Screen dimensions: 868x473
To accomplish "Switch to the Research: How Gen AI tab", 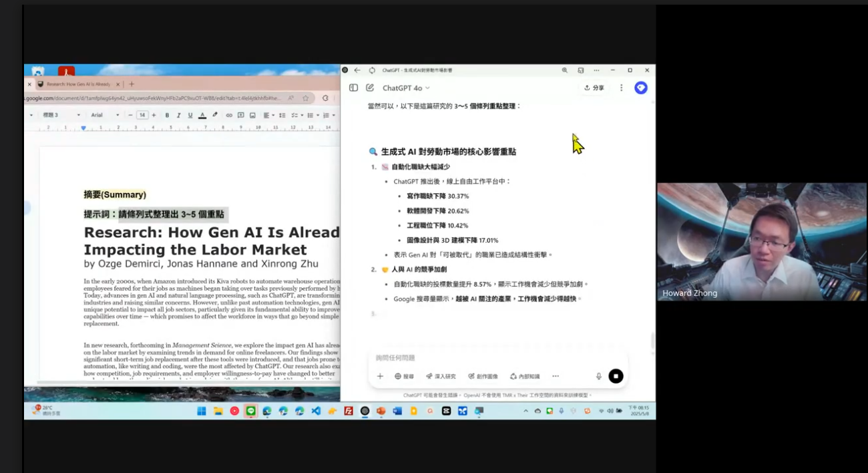I will 76,84.
